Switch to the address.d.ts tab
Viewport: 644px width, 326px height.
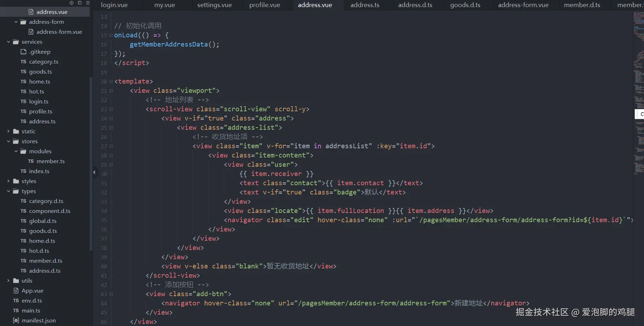pyautogui.click(x=415, y=5)
